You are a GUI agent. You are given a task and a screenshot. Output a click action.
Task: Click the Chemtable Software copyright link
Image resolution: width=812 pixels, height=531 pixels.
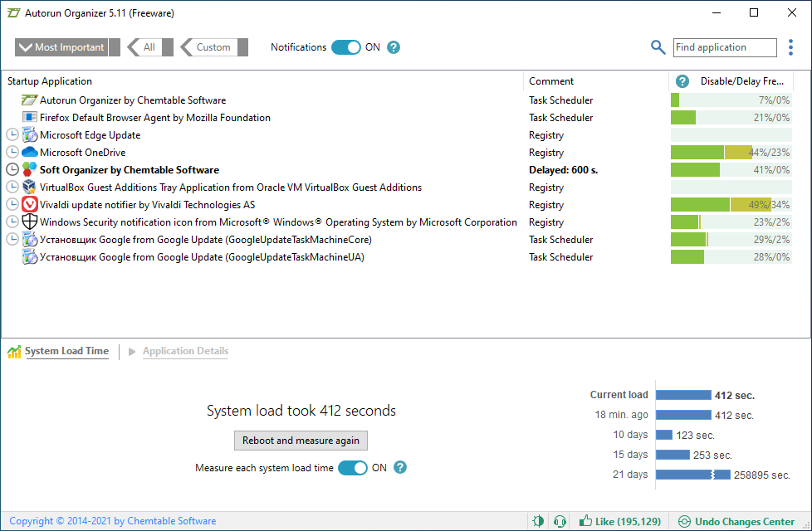tap(112, 521)
